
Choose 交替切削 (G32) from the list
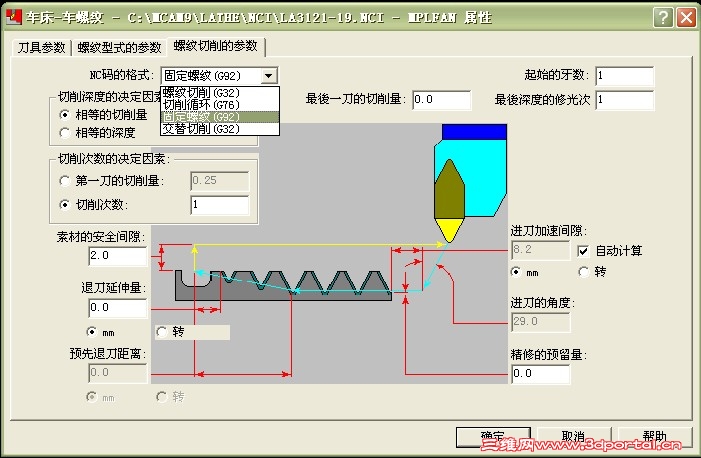[x=220, y=129]
